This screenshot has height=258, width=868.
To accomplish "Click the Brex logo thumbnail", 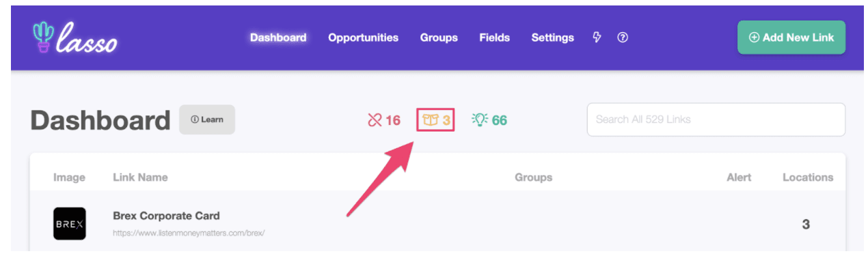I will (x=70, y=223).
